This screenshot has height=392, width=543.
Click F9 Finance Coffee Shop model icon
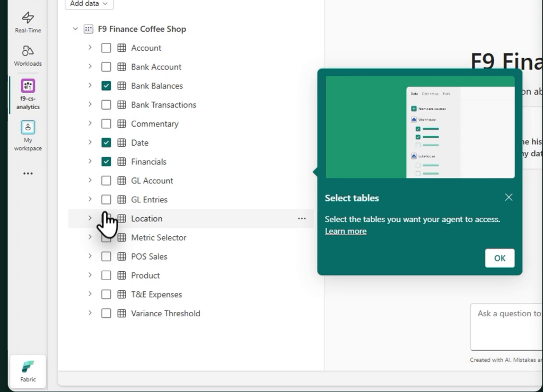point(89,29)
